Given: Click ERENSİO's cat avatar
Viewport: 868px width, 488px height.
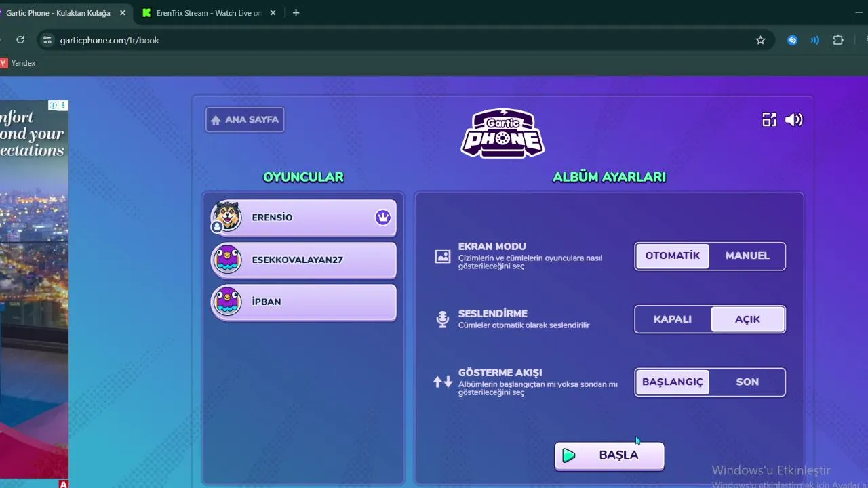Looking at the screenshot, I should (226, 216).
